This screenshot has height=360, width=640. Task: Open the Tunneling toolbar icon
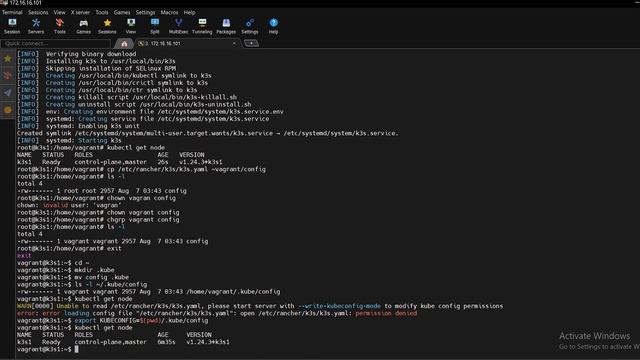click(x=202, y=26)
